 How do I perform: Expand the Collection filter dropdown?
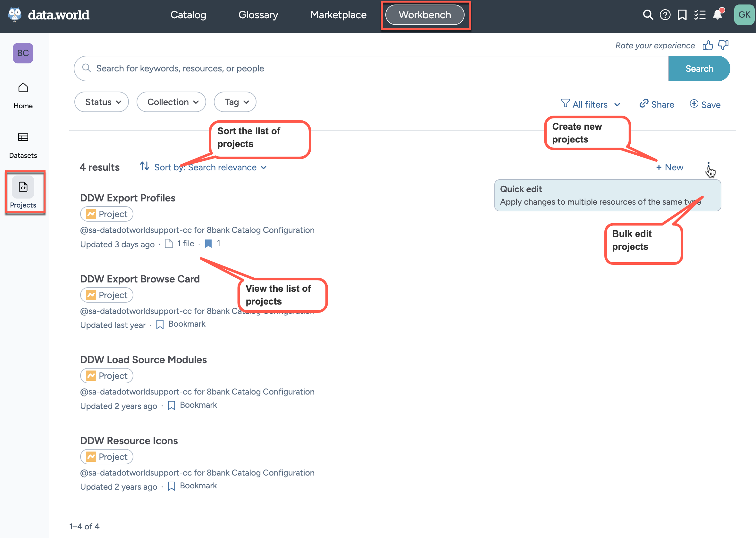tap(172, 102)
